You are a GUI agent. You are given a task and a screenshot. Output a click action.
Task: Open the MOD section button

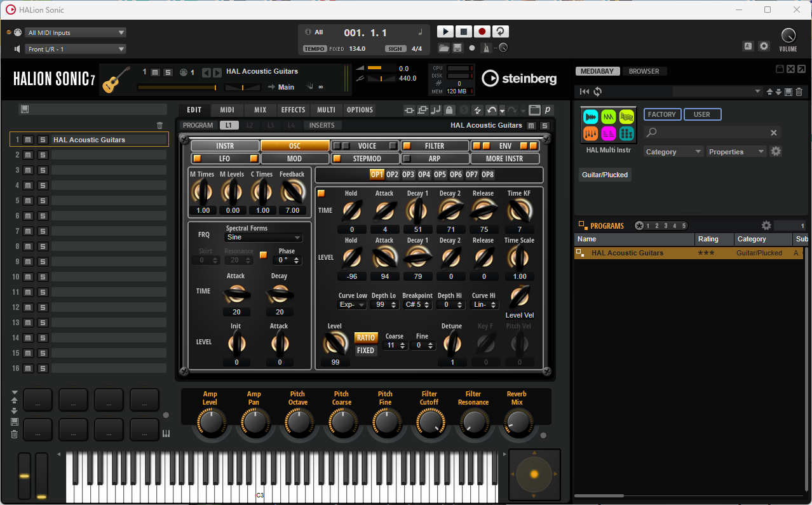pyautogui.click(x=295, y=159)
